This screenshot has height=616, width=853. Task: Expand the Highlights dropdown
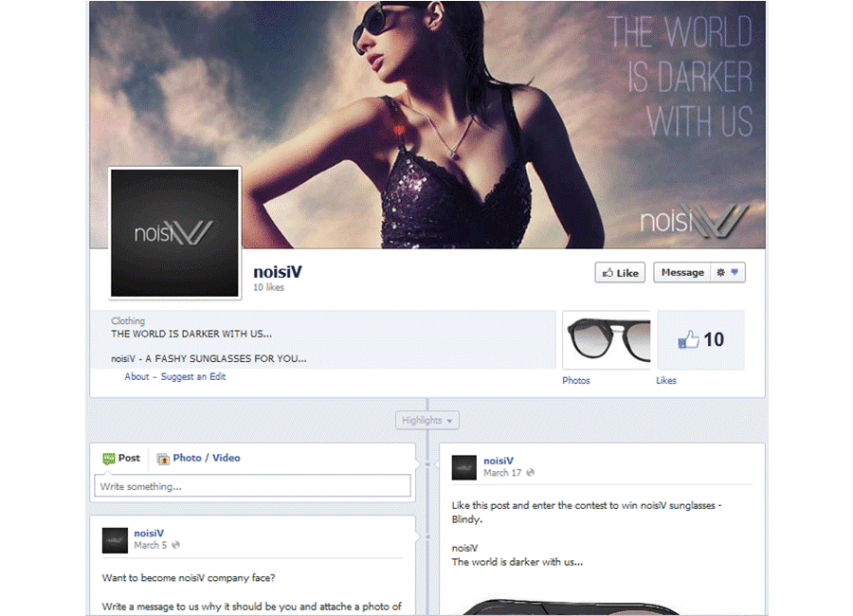426,420
